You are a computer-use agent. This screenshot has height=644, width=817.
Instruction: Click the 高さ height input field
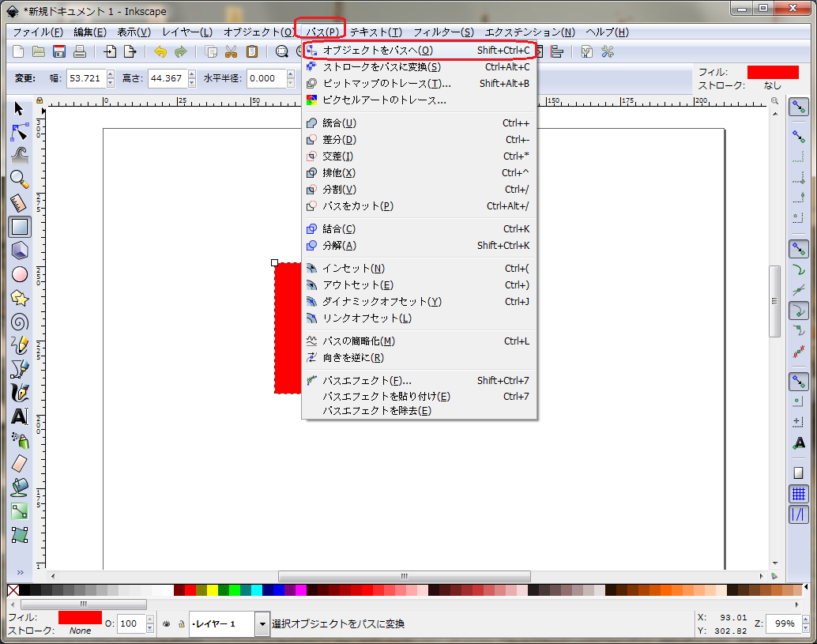[165, 78]
